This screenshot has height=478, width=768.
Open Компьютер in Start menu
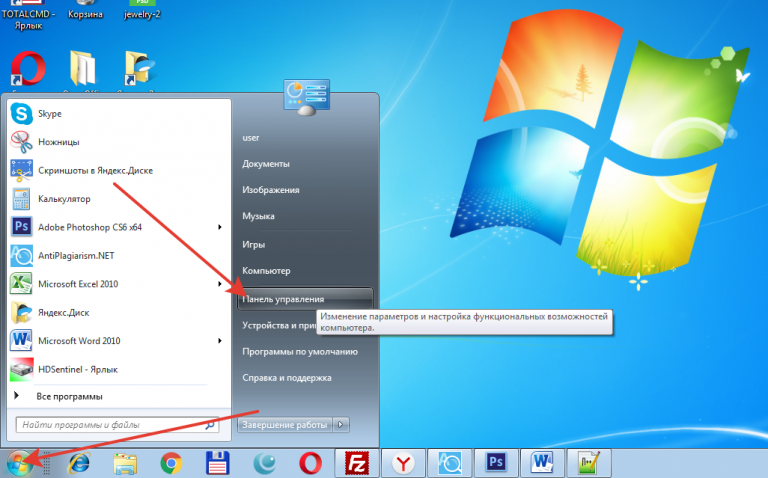(x=266, y=270)
